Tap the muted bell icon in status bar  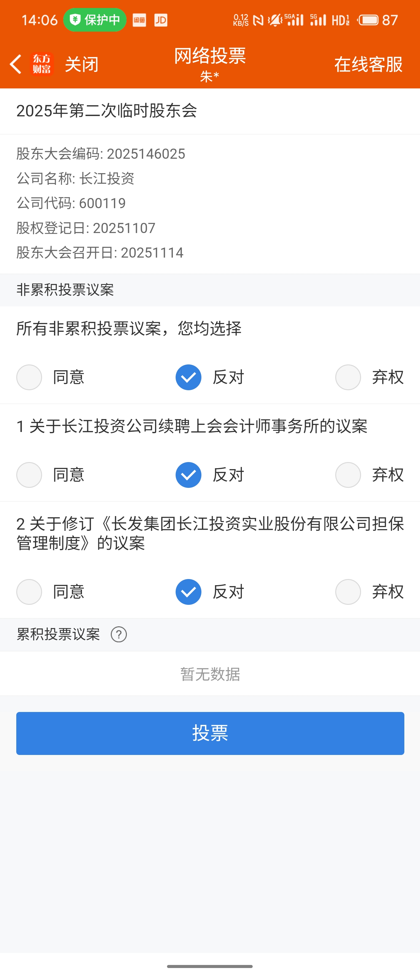pyautogui.click(x=275, y=20)
